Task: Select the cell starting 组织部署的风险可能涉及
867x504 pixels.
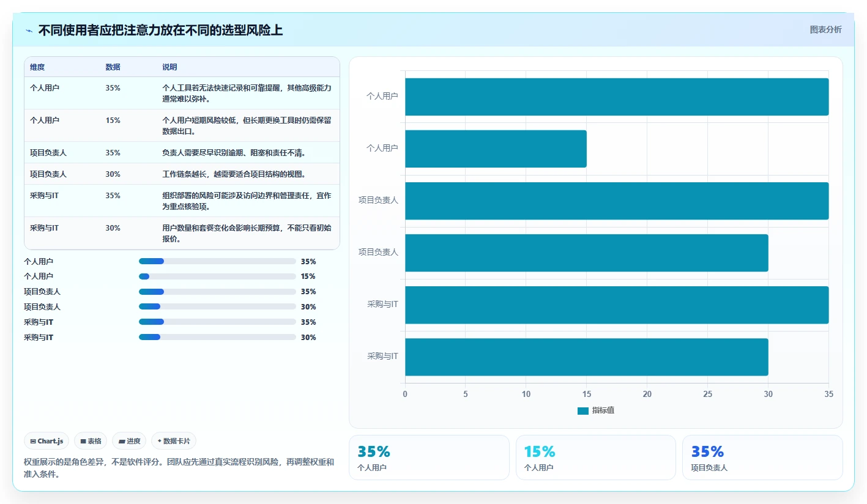Action: tap(247, 201)
